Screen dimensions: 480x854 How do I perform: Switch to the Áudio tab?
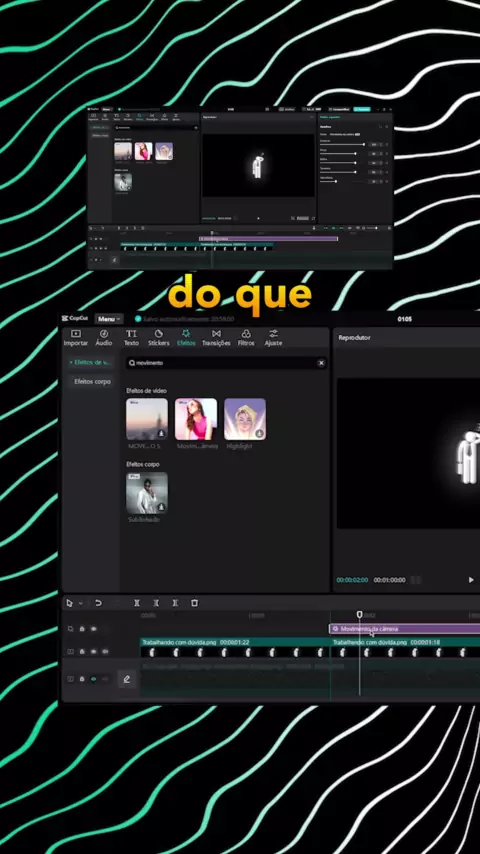tap(104, 338)
